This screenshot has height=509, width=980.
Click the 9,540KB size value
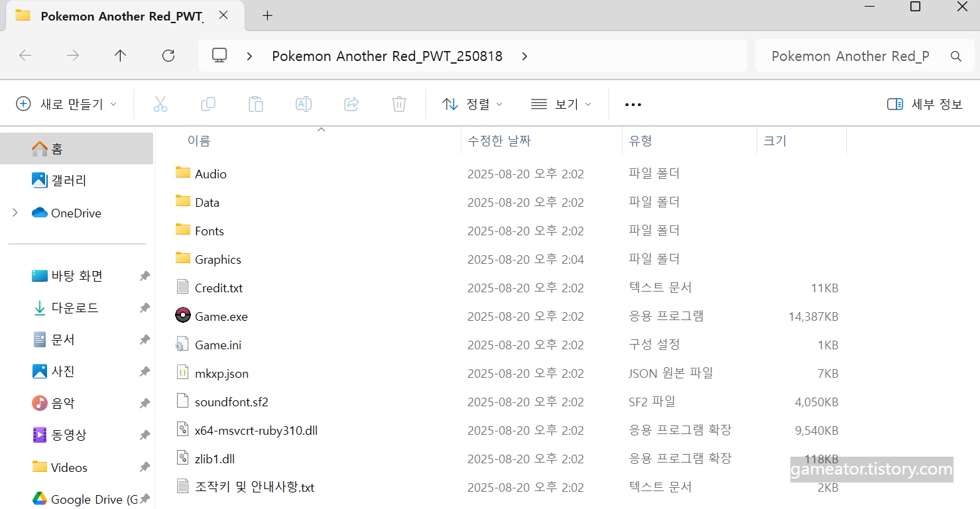coord(817,431)
